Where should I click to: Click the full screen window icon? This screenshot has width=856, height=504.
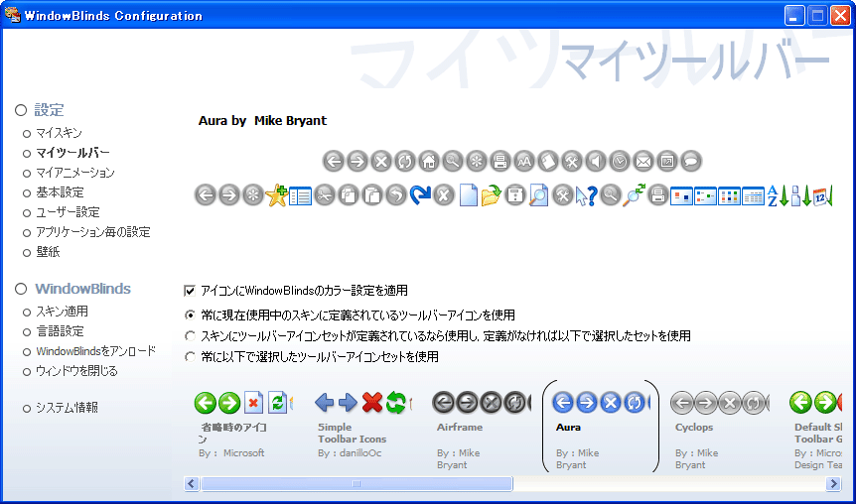(x=667, y=162)
